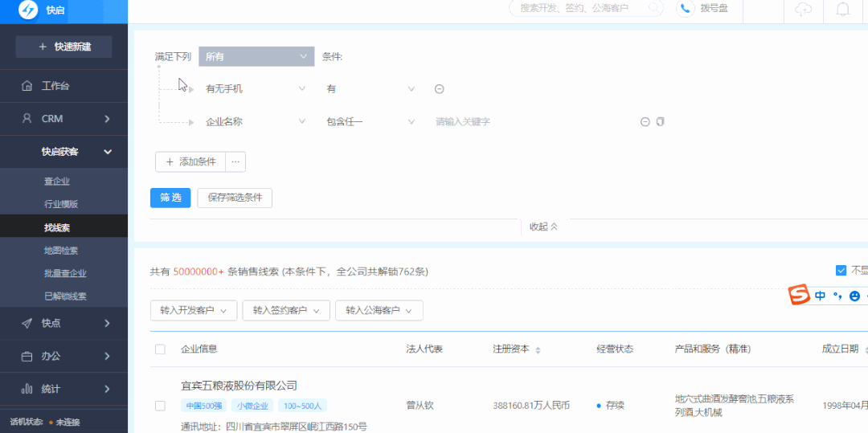Toggle the 不显示 checkbox on the right

tap(841, 271)
